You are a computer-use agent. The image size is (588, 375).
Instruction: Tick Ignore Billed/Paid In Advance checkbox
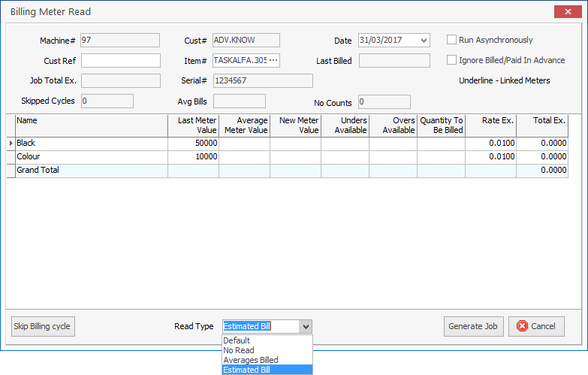point(452,60)
